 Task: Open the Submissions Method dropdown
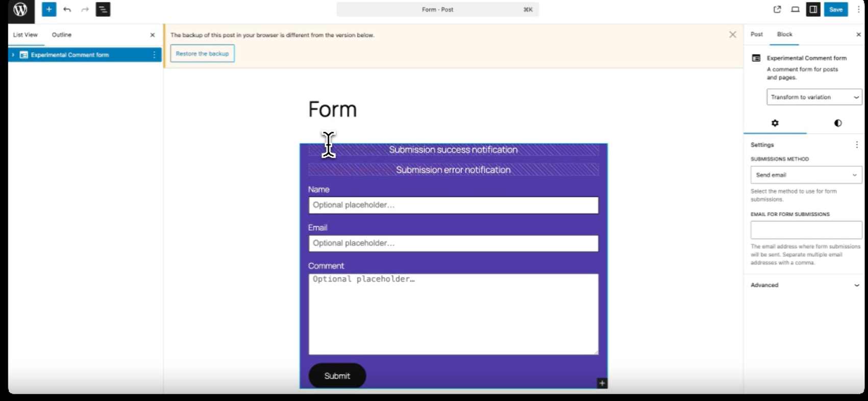pyautogui.click(x=806, y=175)
